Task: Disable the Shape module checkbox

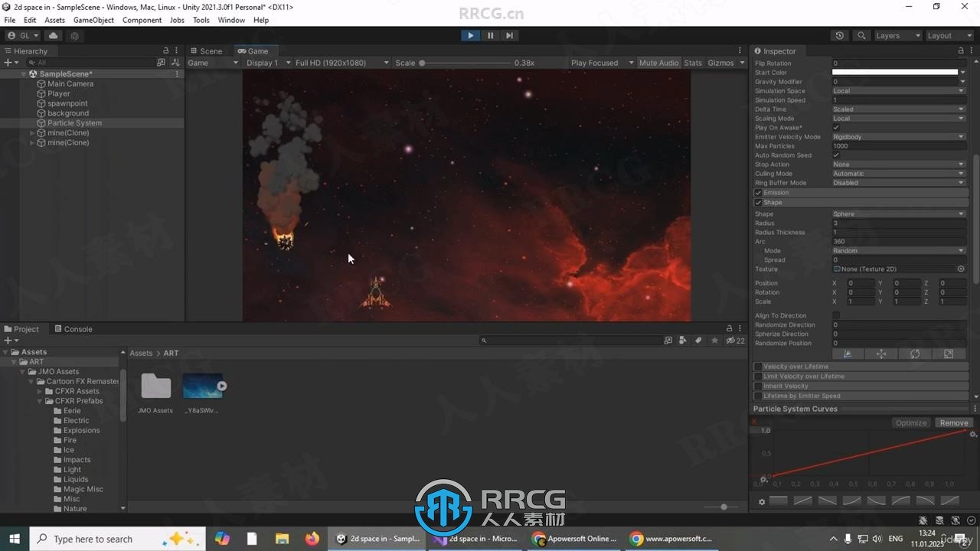Action: [759, 203]
